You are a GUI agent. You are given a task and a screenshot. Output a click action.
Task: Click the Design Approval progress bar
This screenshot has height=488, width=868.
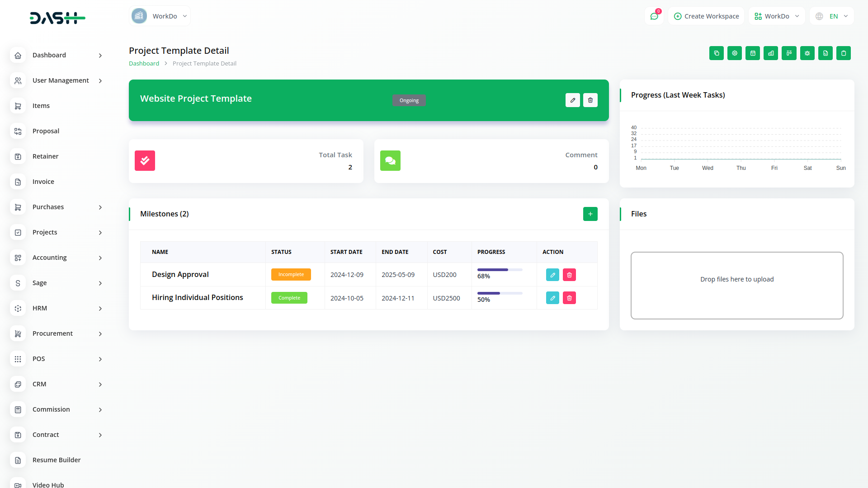click(500, 270)
